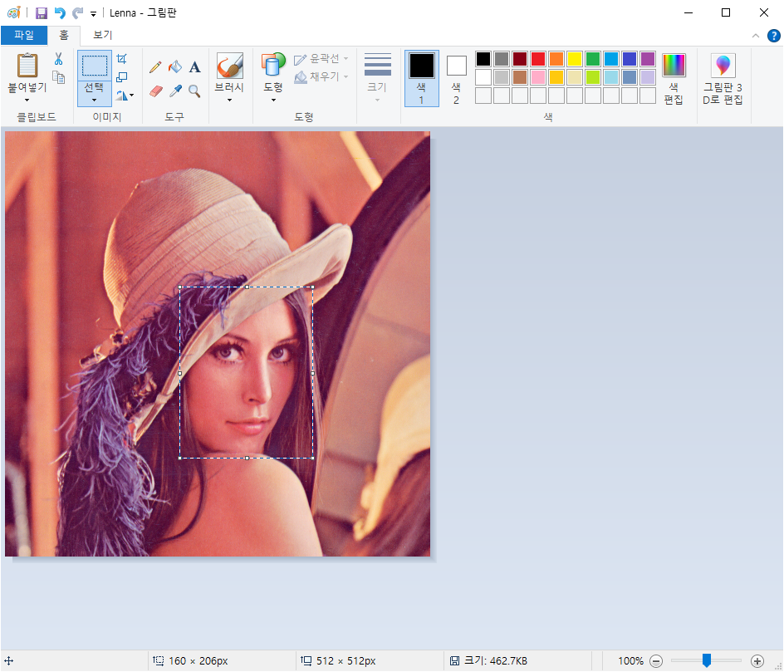Pick the dark red color swatch
Screen dimensions: 784x672
coord(520,59)
